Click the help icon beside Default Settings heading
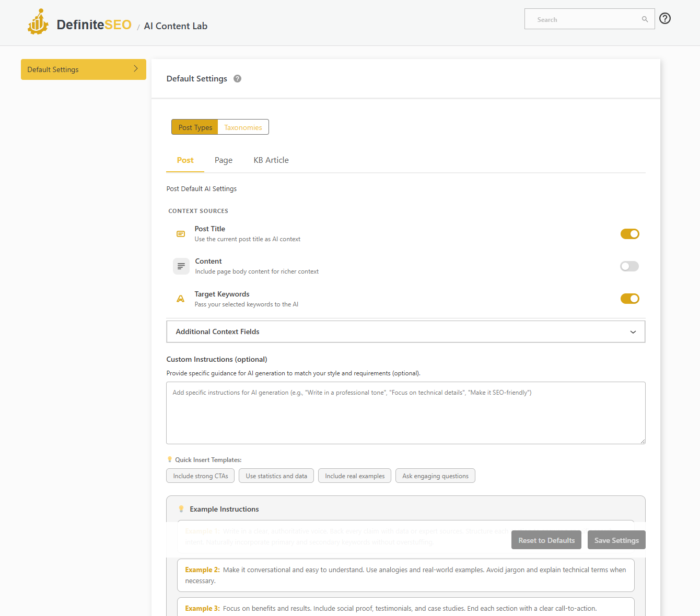Viewport: 700px width, 616px height. (x=237, y=79)
